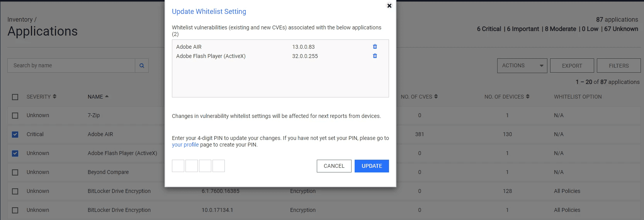This screenshot has width=644, height=220.
Task: Click the EXPORT button
Action: tap(572, 66)
